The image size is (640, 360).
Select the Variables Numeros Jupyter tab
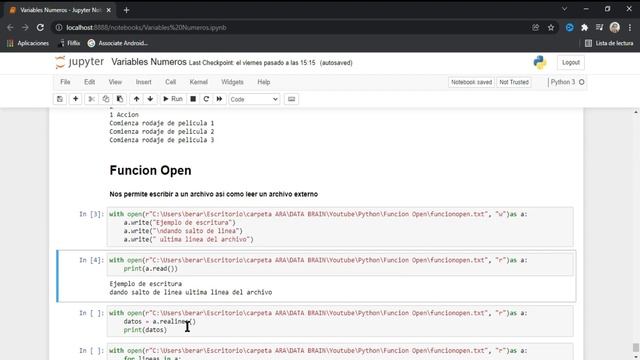(x=60, y=10)
